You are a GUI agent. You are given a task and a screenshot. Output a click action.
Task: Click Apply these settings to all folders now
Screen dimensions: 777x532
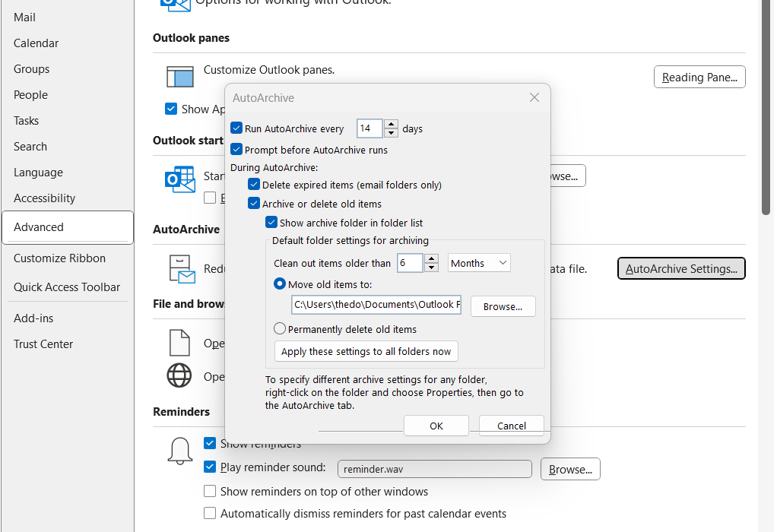pos(366,351)
